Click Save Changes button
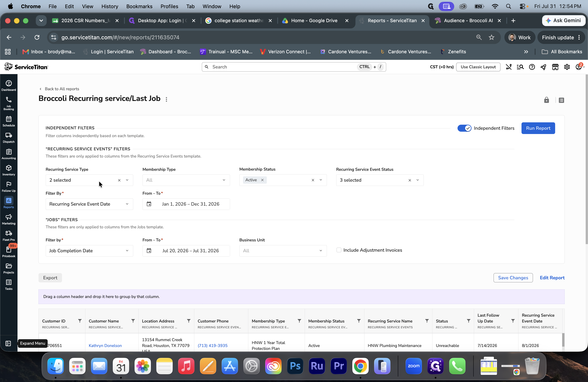 point(513,278)
